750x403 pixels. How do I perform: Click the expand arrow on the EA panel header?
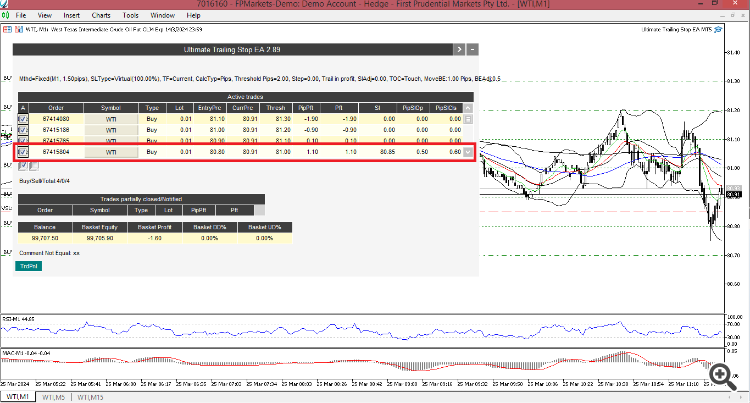coord(459,49)
